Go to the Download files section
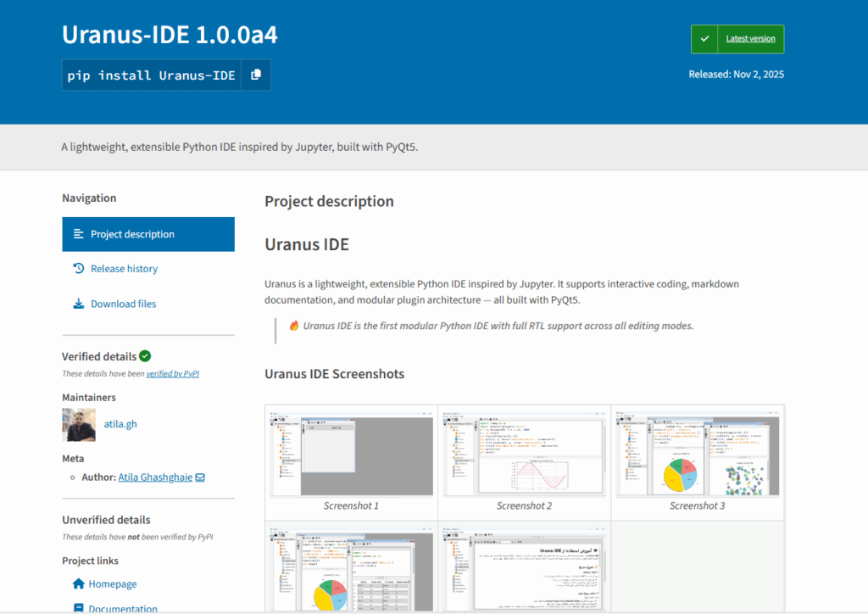Screen dimensions: 868x614 (x=123, y=304)
